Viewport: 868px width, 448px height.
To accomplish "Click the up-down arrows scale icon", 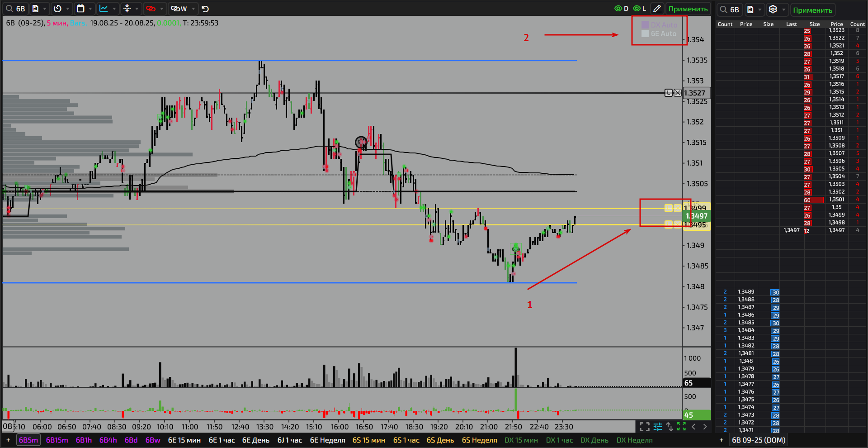I will point(670,426).
